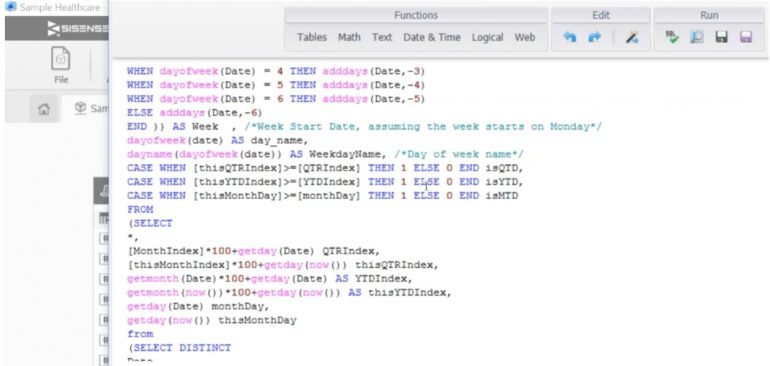Viewport: 770px width, 366px height.
Task: Open the Math functions menu
Action: pyautogui.click(x=349, y=37)
